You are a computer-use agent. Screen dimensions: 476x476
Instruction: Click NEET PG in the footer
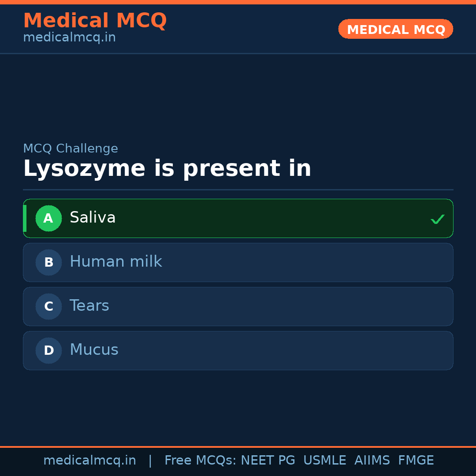(268, 461)
